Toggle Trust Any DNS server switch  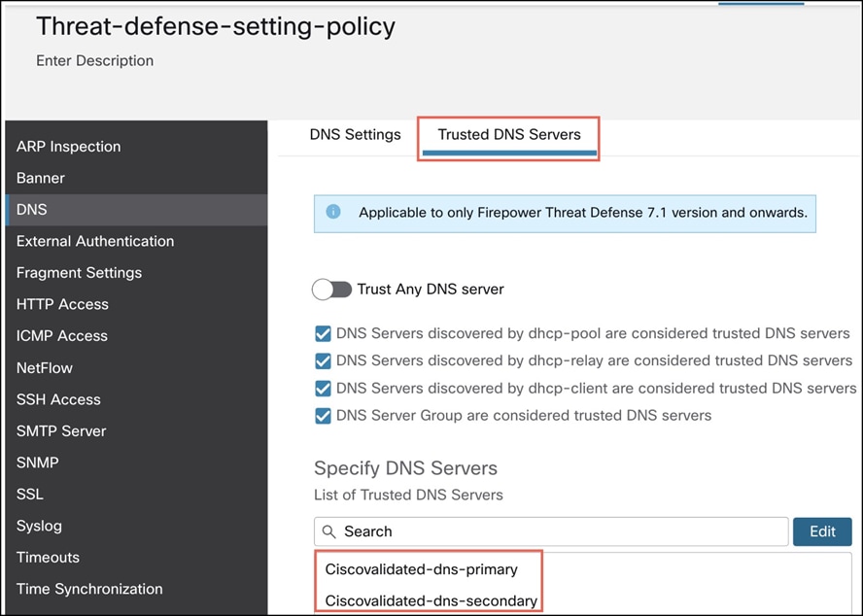[x=331, y=290]
